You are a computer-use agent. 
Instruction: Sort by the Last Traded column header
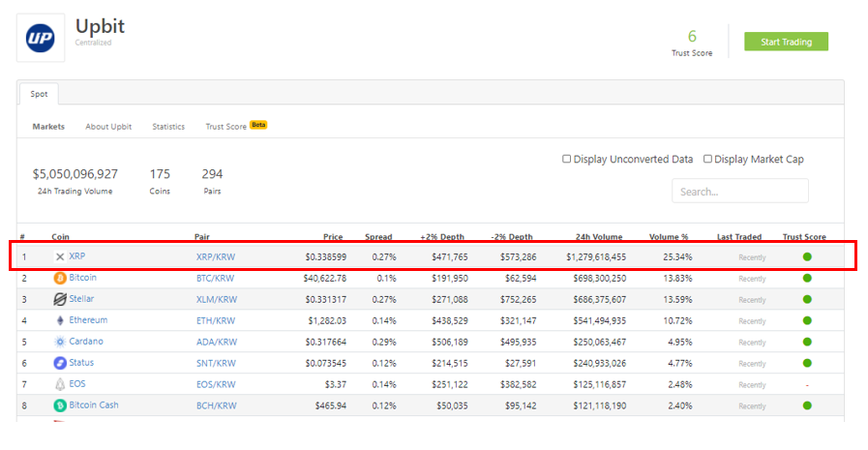pos(739,237)
